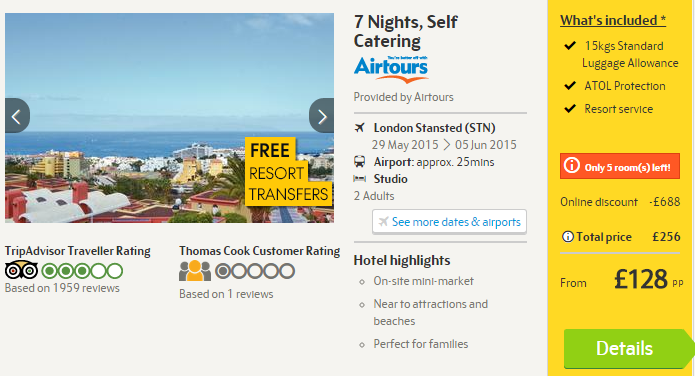Click the Free Resort Transfers badge
The height and width of the screenshot is (376, 695).
click(x=289, y=172)
